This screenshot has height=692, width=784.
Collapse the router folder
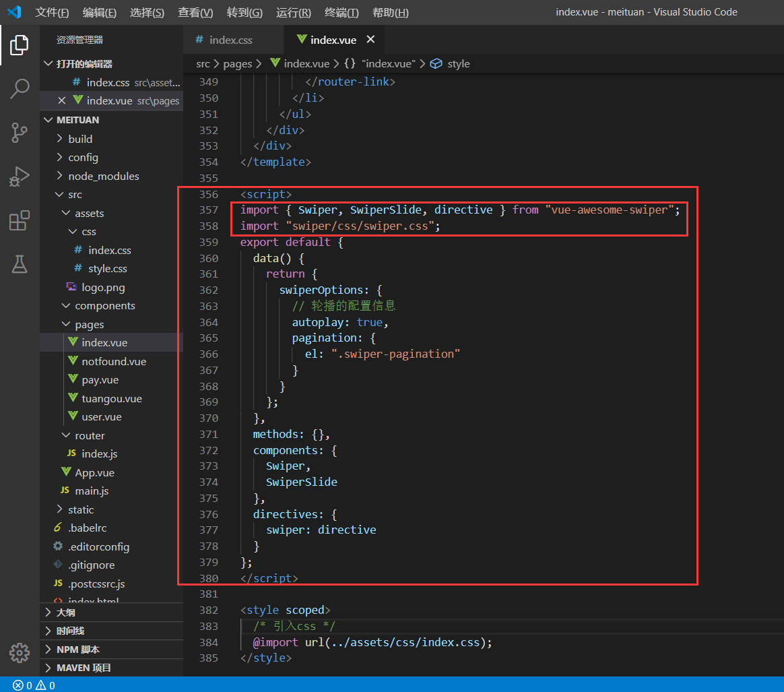(66, 435)
